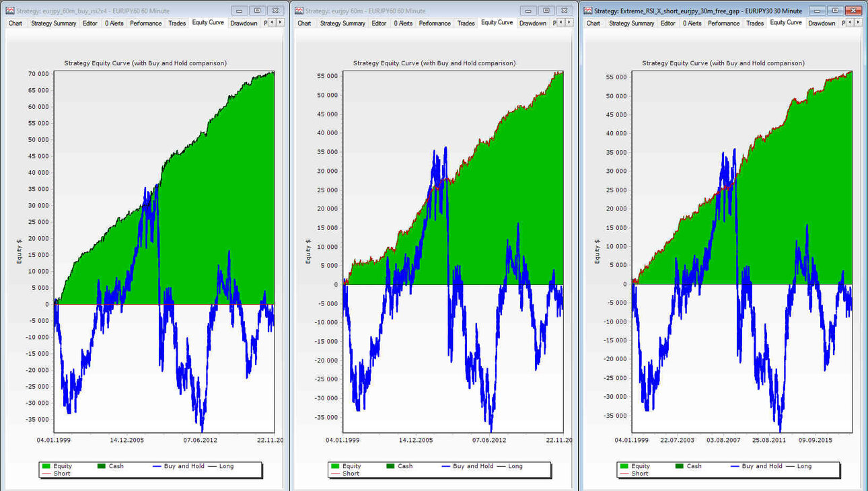This screenshot has width=868, height=491.
Task: Click Buy and Hold legend entry in the Extreme_RSI_X_short chart
Action: tap(756, 466)
